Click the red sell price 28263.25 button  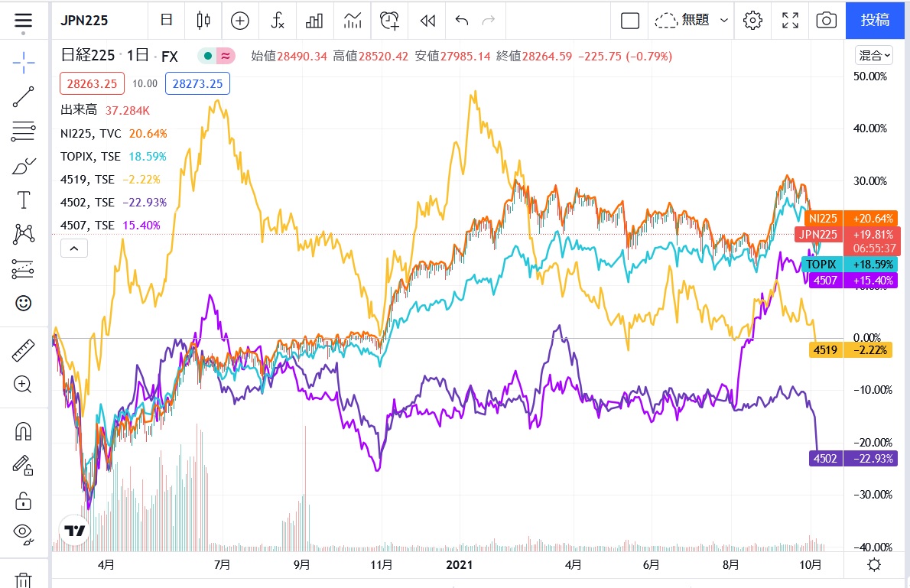tap(92, 83)
